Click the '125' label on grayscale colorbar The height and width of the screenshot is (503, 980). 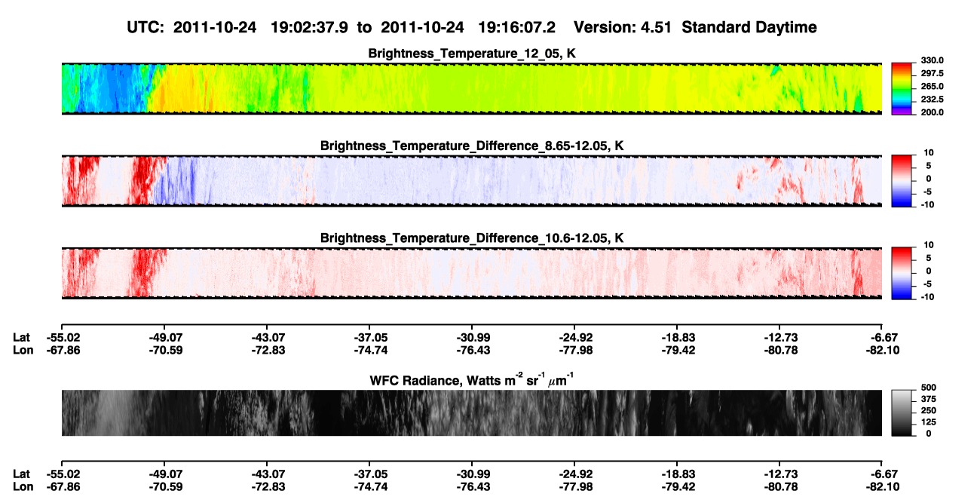pos(929,422)
